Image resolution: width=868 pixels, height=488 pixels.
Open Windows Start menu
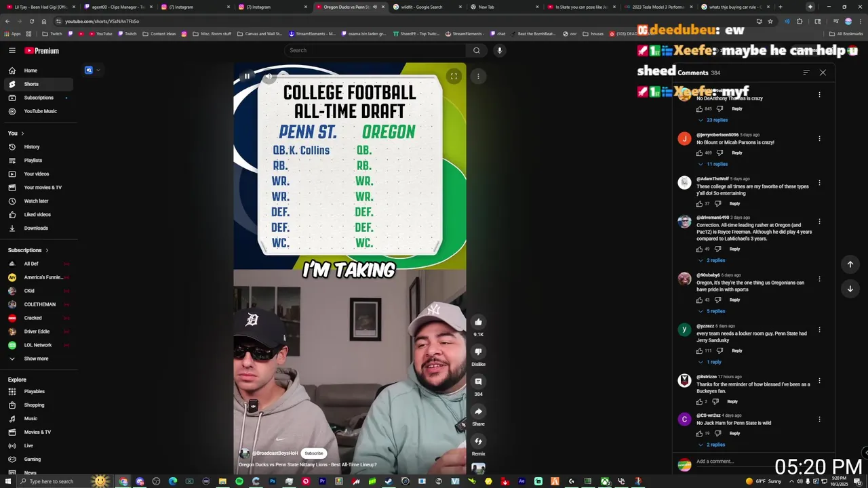(x=7, y=481)
